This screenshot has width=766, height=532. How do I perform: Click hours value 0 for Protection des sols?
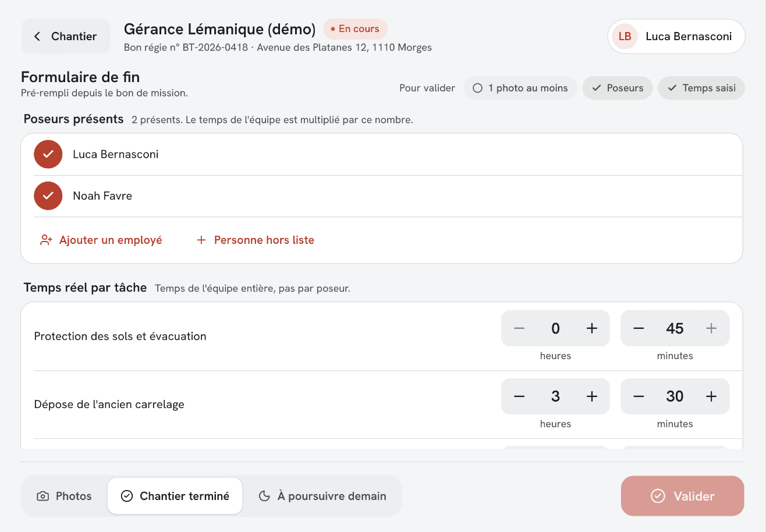[x=556, y=328]
